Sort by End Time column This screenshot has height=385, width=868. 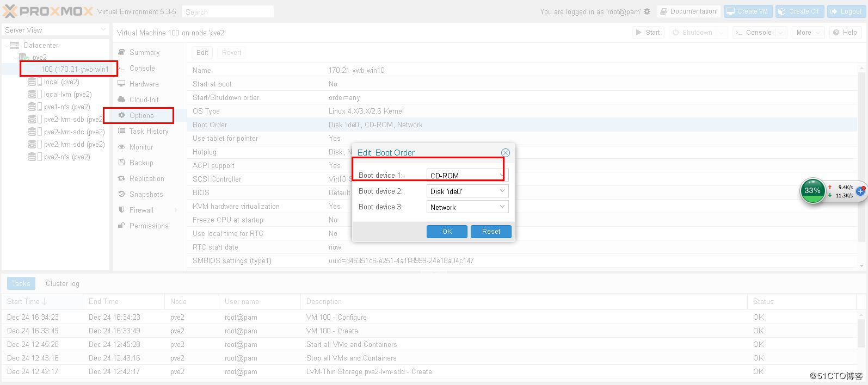(124, 302)
